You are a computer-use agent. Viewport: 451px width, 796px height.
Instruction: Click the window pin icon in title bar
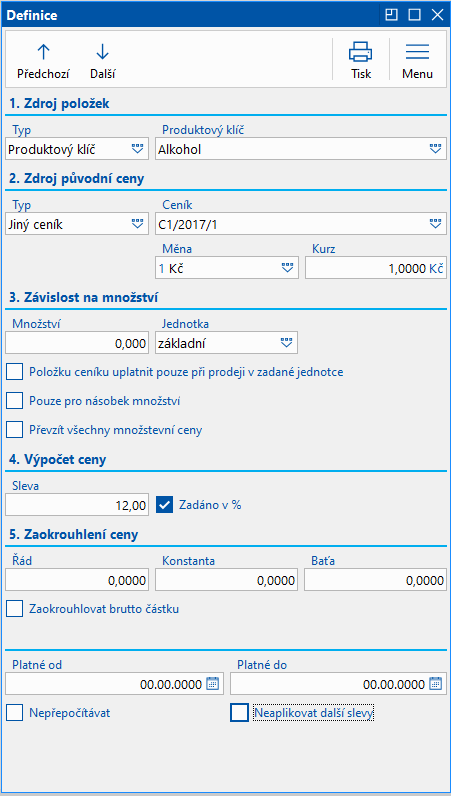pyautogui.click(x=391, y=15)
